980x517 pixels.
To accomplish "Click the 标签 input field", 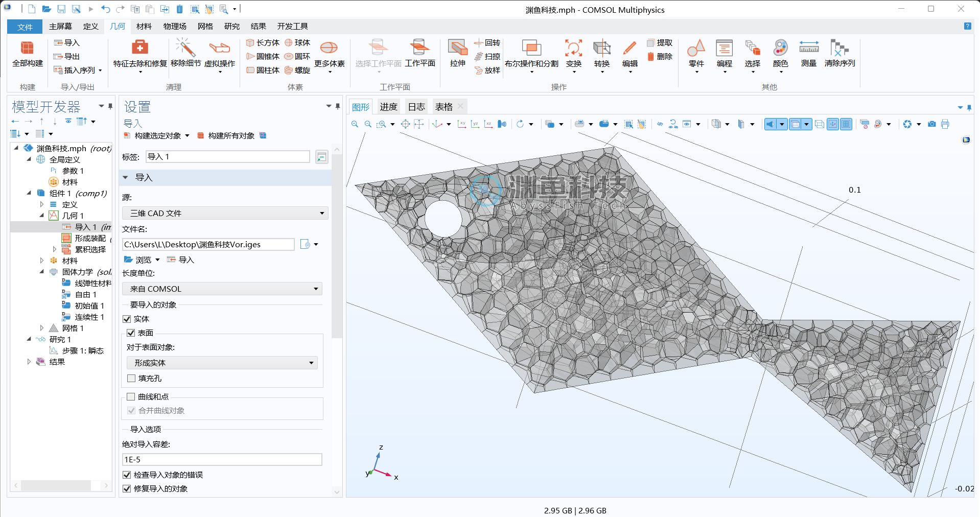I will (228, 157).
